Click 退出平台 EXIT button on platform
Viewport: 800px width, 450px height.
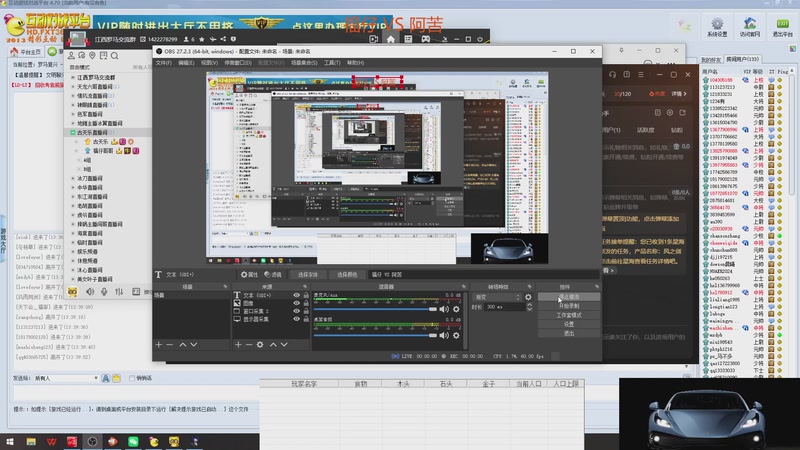(783, 27)
